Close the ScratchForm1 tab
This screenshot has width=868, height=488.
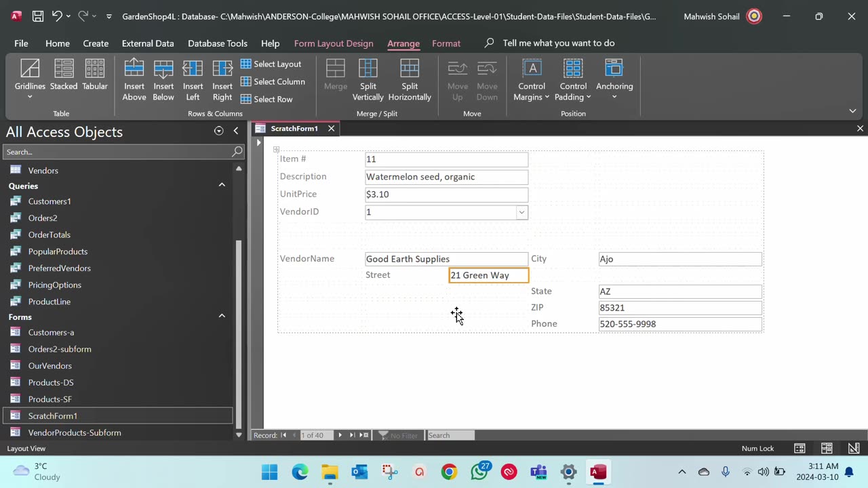[331, 128]
